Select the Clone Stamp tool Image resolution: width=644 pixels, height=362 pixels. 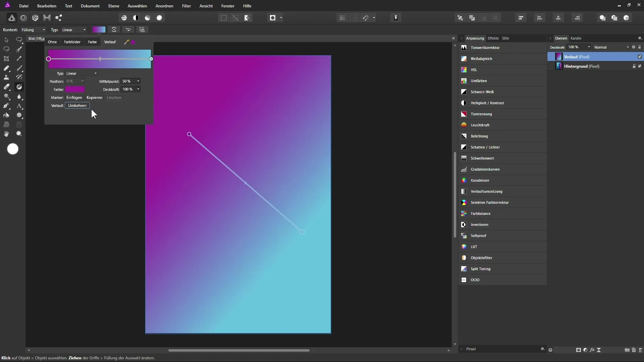point(6,77)
